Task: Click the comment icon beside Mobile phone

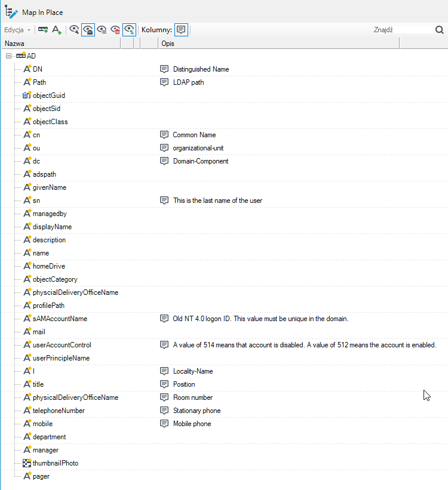Action: [x=164, y=423]
